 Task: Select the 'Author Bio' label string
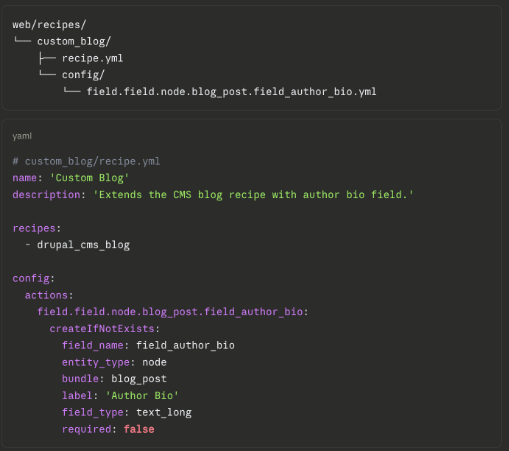[142, 396]
